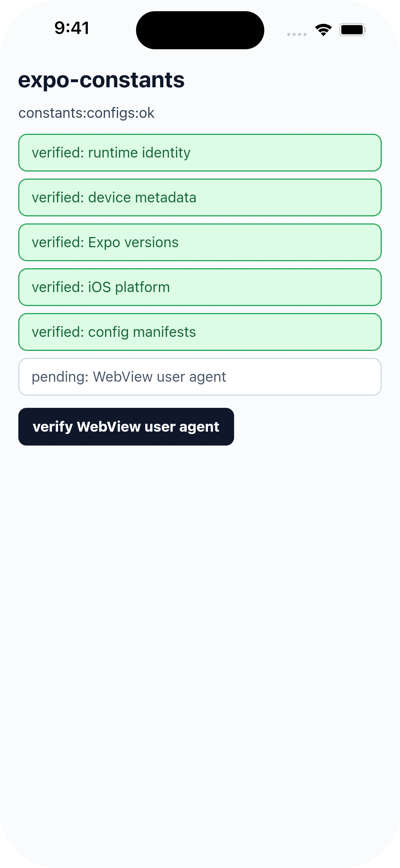Tap the word 'metadata' in the device row
Image resolution: width=400 pixels, height=868 pixels.
[x=166, y=198]
